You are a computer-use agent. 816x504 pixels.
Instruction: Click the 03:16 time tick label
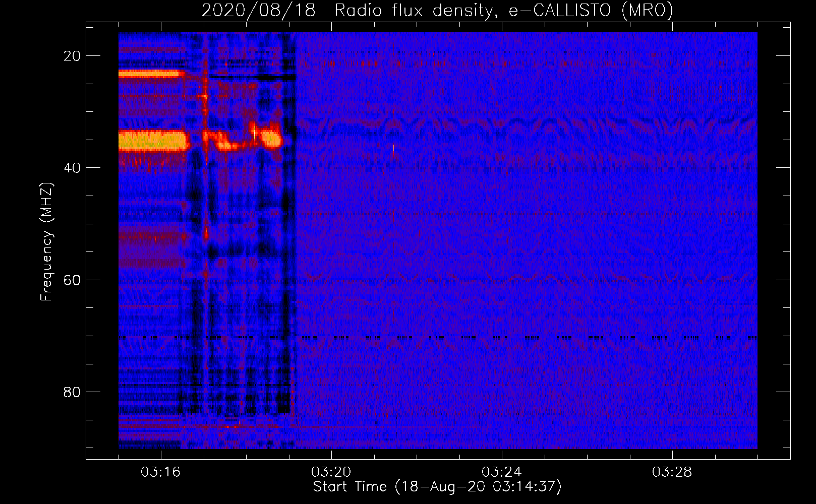pos(161,472)
